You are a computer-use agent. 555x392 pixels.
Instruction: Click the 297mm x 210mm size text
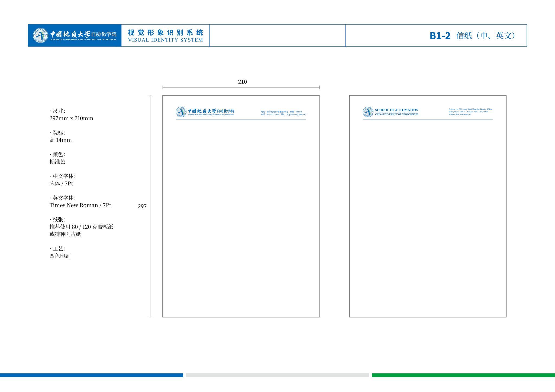71,118
